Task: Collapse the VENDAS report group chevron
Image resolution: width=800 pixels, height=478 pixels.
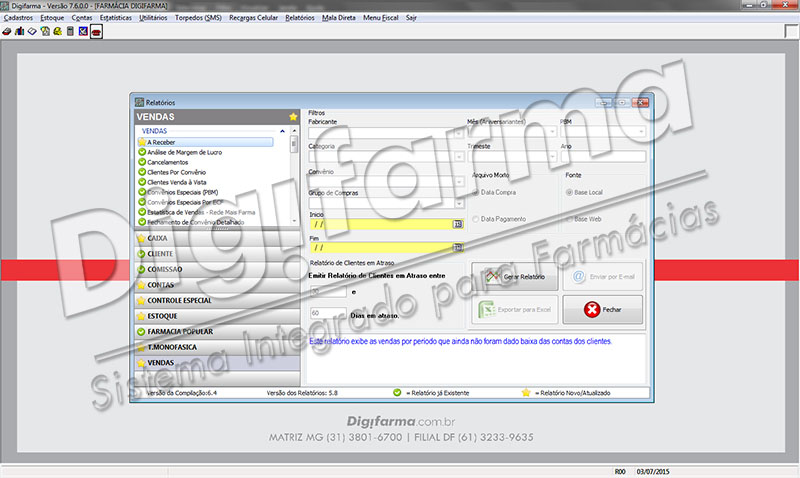Action: coord(282,131)
